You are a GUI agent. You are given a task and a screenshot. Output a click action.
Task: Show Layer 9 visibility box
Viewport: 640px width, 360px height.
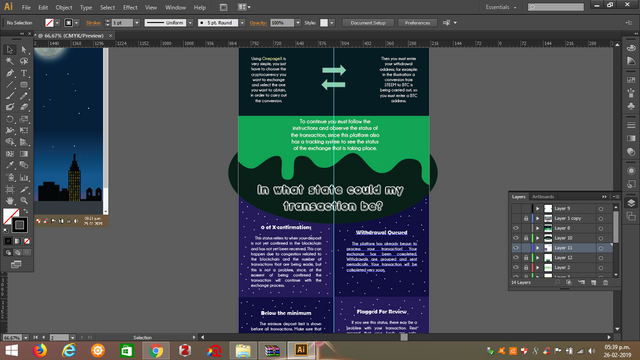[x=516, y=209]
